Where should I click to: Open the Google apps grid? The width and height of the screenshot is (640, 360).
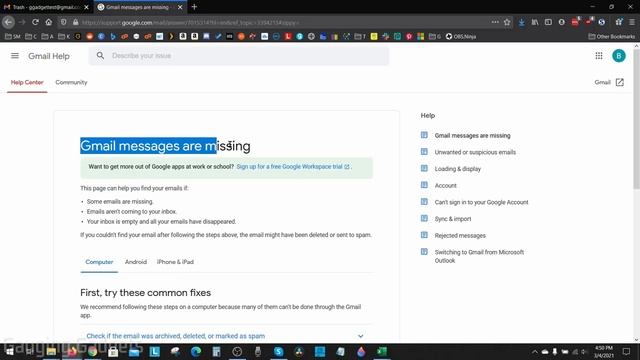(x=598, y=56)
